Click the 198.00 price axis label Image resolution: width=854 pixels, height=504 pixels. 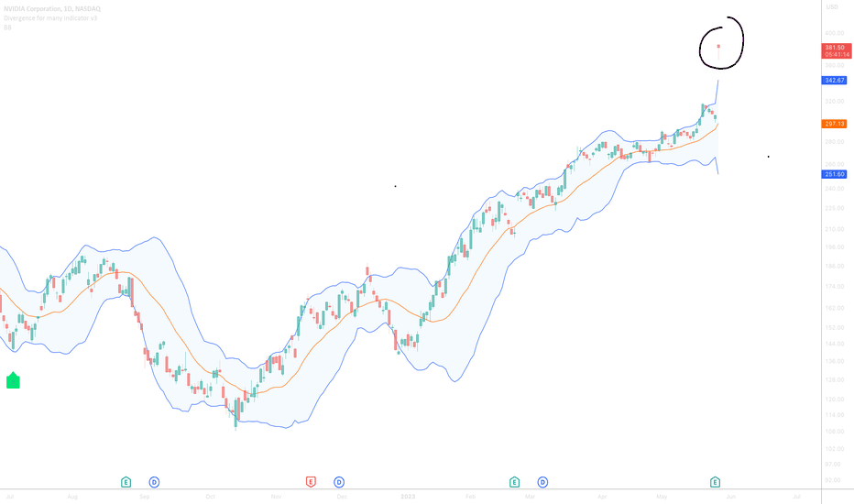[834, 247]
